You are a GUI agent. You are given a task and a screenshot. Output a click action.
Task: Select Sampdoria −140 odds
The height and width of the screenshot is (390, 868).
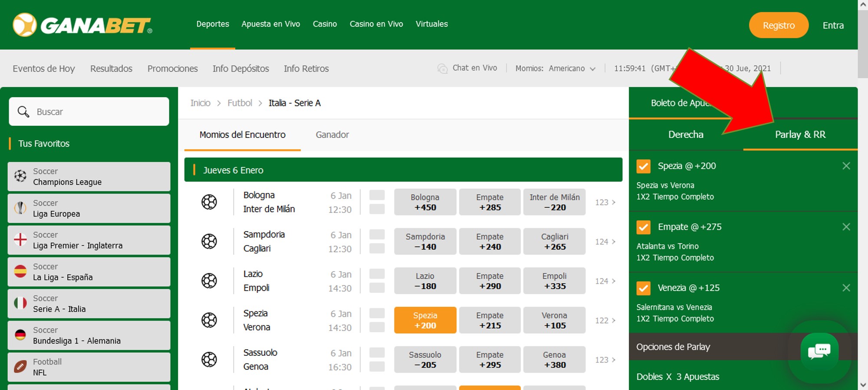point(425,241)
